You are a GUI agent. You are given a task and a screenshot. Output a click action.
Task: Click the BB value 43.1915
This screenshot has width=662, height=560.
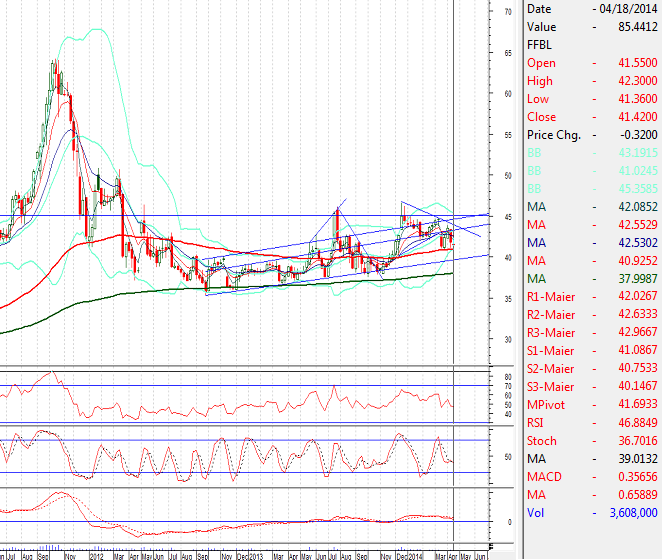(634, 153)
